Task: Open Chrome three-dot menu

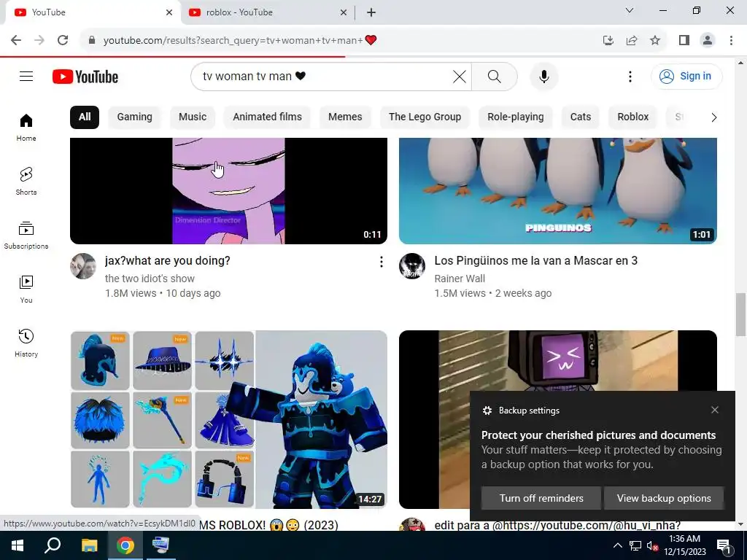Action: (731, 40)
